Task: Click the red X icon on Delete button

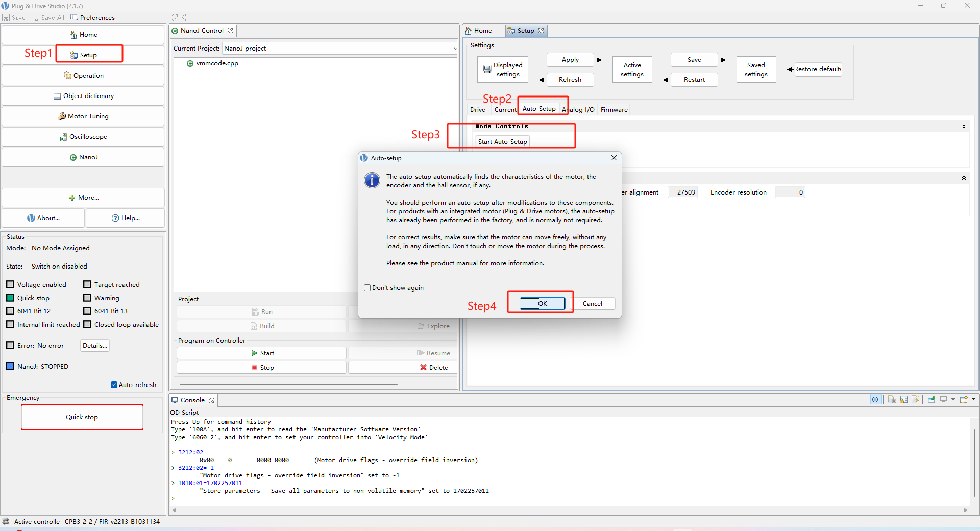Action: pyautogui.click(x=423, y=368)
